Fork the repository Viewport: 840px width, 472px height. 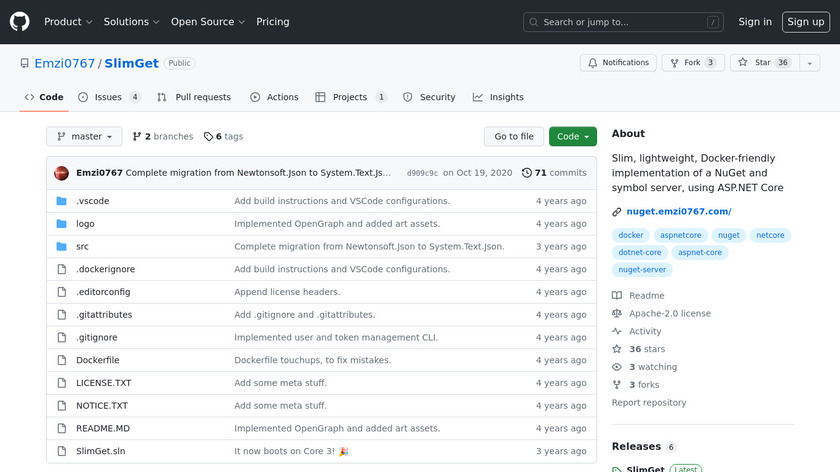coord(692,63)
